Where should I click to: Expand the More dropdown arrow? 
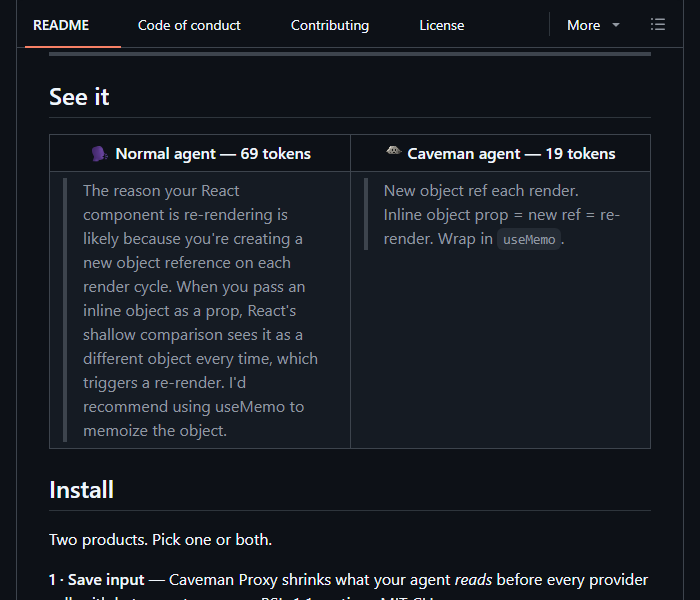tap(616, 25)
